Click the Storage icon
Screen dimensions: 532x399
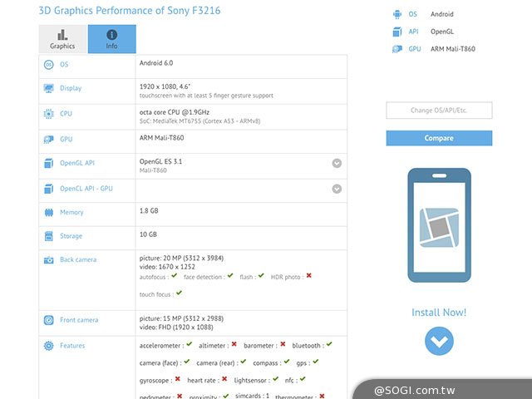pyautogui.click(x=48, y=236)
